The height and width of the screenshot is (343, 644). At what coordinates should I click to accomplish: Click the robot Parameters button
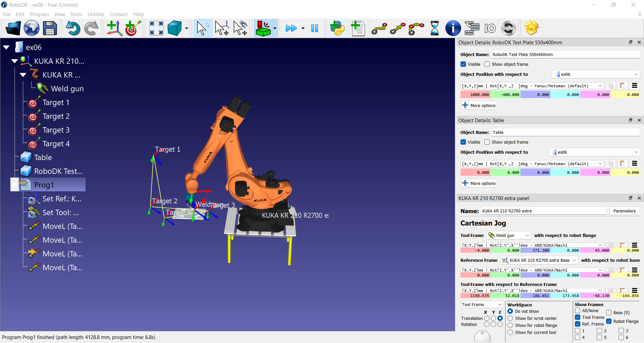point(625,211)
